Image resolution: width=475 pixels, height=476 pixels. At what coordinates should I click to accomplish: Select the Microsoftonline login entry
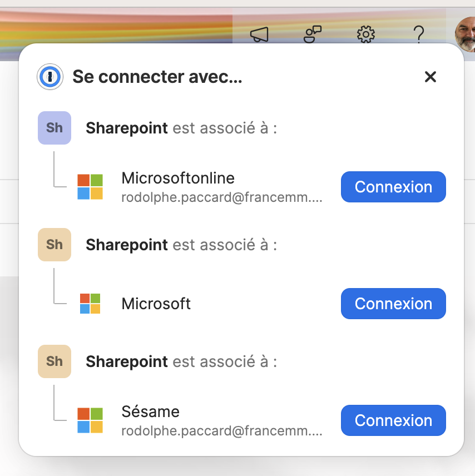click(178, 178)
